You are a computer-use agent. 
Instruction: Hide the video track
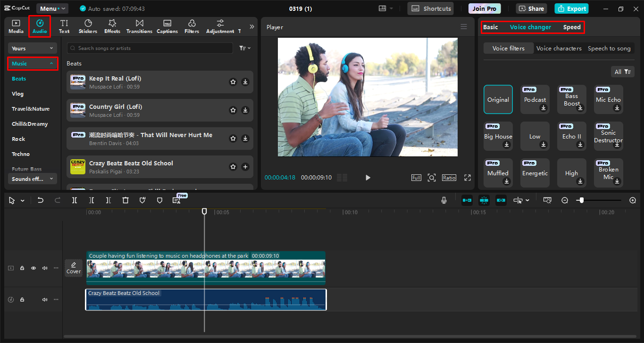coord(33,268)
